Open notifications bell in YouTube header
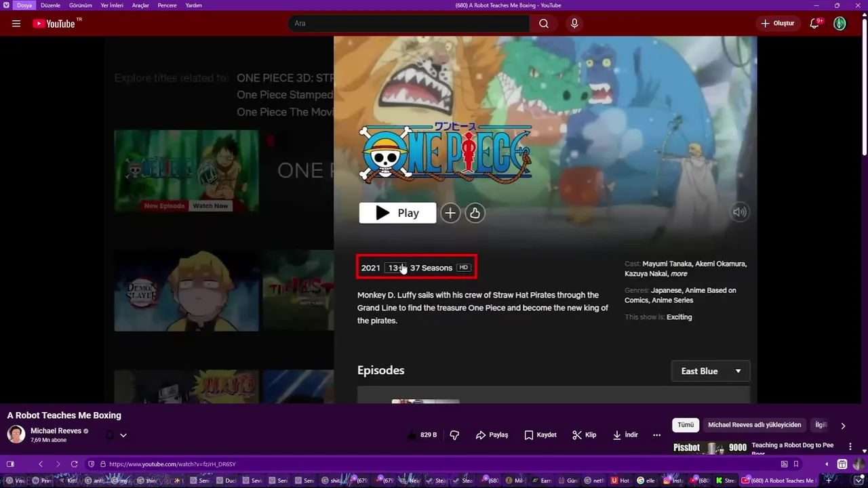 point(815,24)
